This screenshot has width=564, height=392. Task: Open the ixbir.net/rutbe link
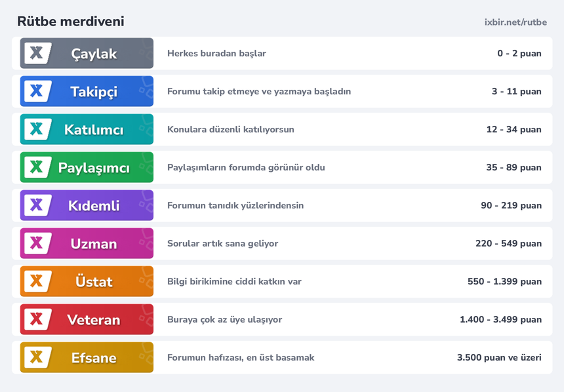pyautogui.click(x=515, y=22)
